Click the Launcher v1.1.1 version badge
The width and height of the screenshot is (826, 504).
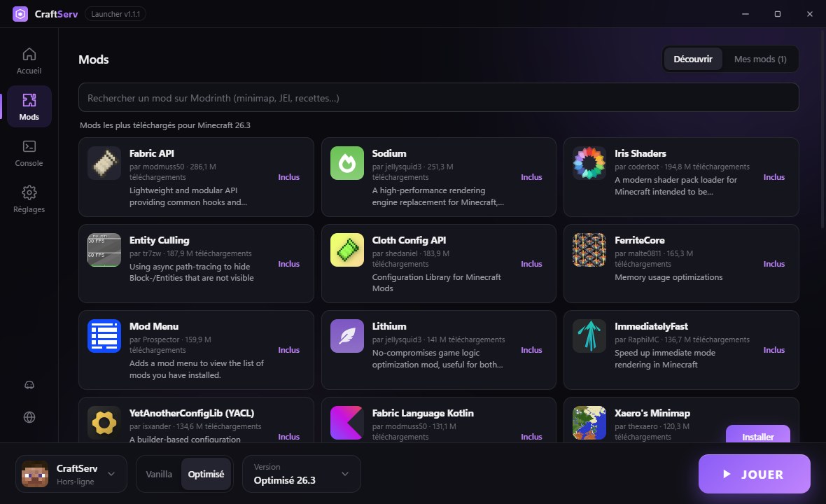tap(115, 14)
